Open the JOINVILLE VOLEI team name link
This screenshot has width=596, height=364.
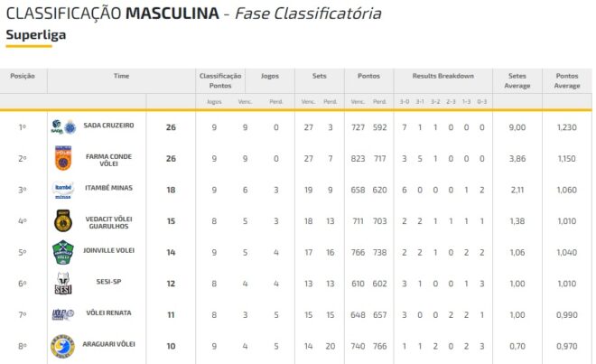pos(108,252)
